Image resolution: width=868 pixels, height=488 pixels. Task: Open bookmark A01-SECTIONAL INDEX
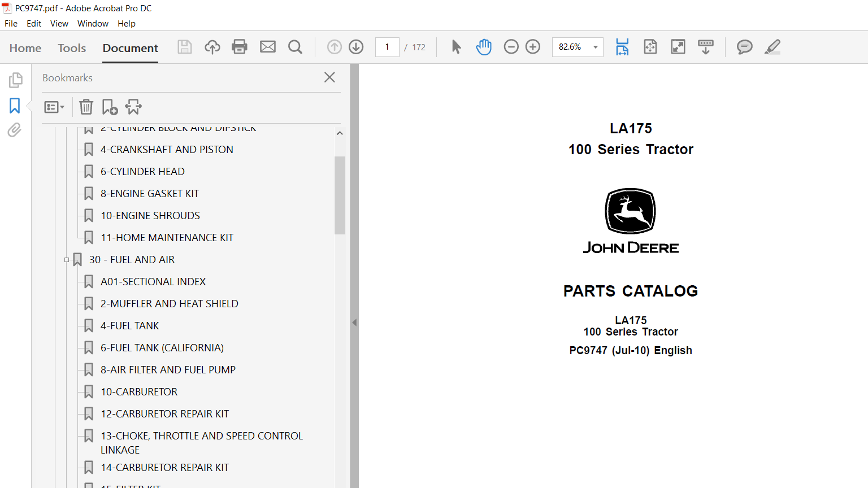click(x=153, y=282)
